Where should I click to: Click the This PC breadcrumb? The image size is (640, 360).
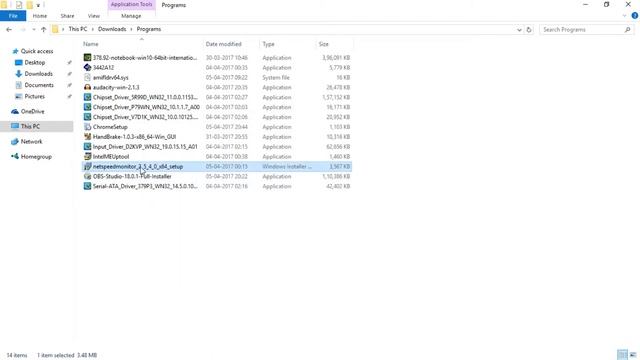click(x=78, y=29)
